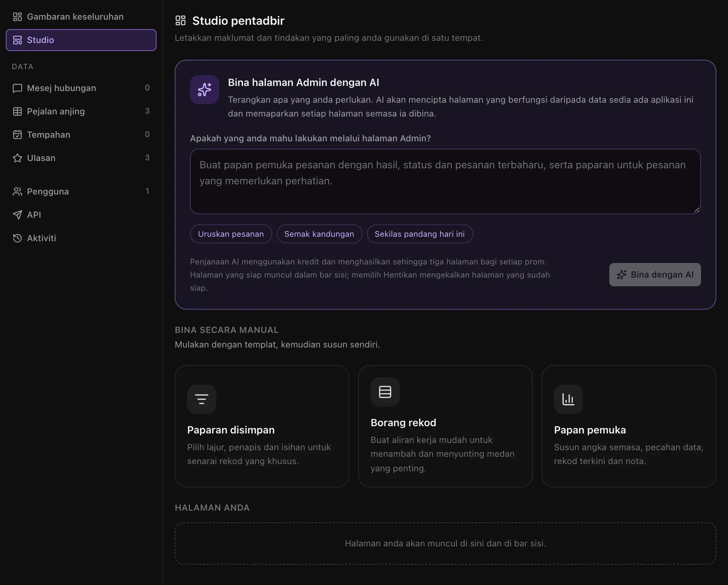Open Gambaran keseluruhan menu item

(81, 17)
